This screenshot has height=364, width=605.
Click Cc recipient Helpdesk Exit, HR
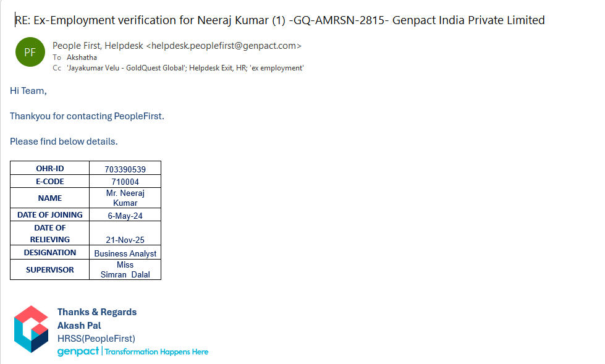pos(218,68)
